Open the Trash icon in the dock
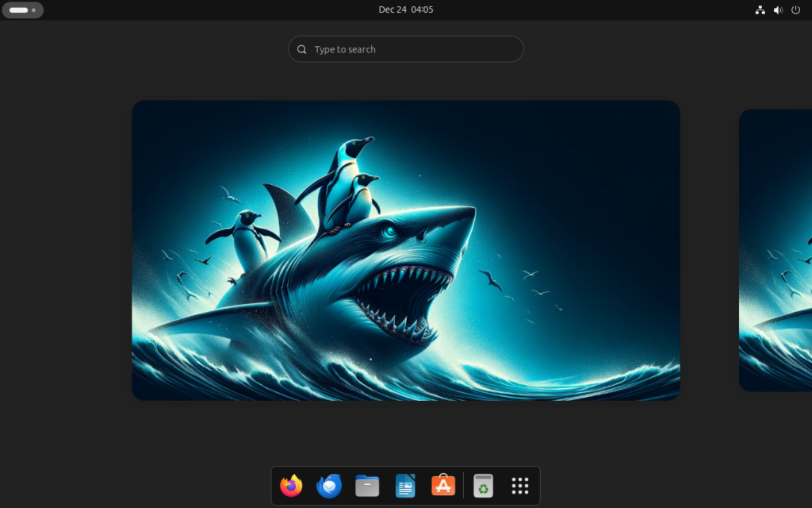The width and height of the screenshot is (812, 508). [x=483, y=486]
